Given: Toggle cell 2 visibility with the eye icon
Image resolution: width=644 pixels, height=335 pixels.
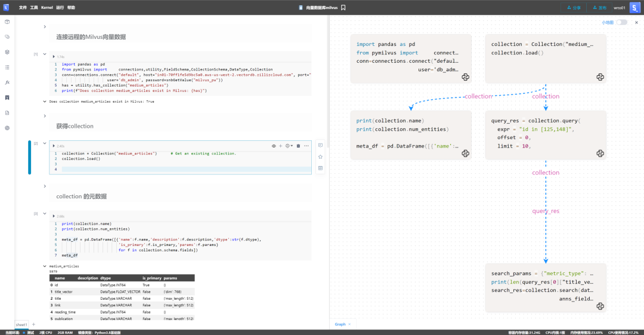Looking at the screenshot, I should click(274, 146).
